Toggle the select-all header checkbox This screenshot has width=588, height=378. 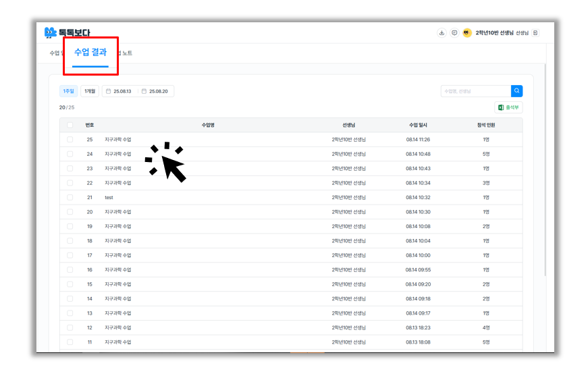point(70,125)
